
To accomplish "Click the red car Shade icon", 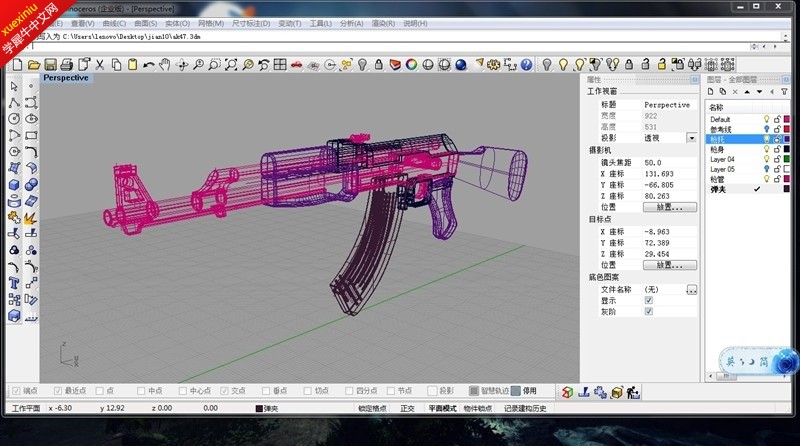I will coord(296,64).
